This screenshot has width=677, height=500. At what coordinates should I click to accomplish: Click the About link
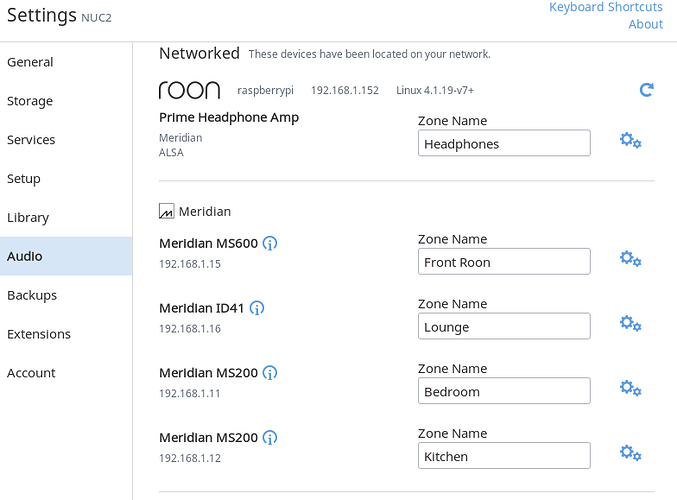click(x=645, y=24)
